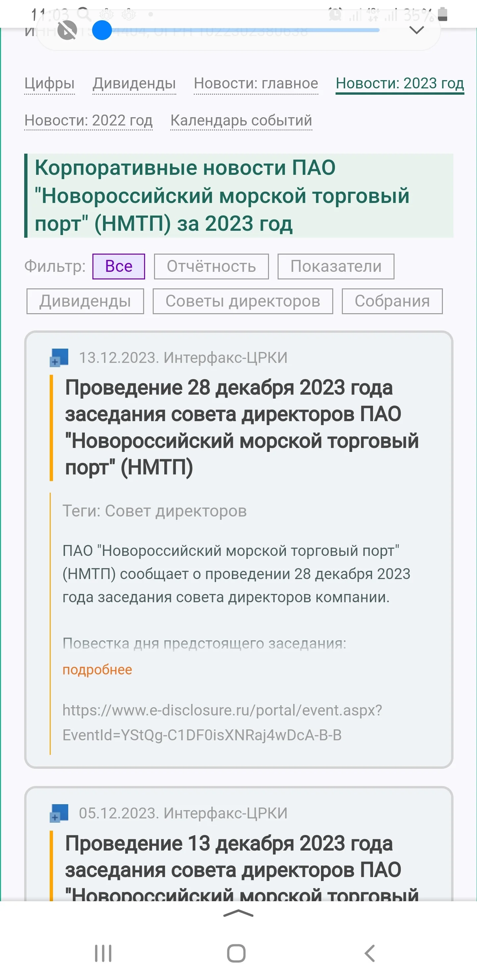Click the blue source icon of 05.12.2023 news

coord(59,813)
